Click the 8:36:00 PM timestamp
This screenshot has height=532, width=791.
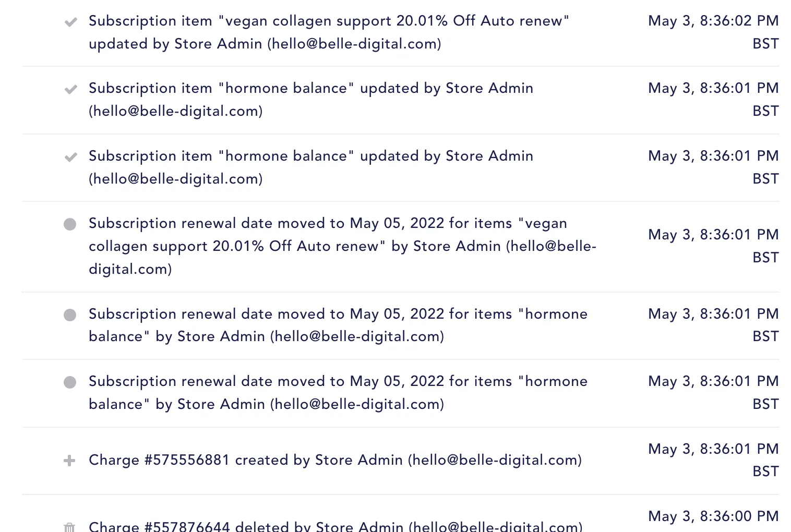pyautogui.click(x=713, y=516)
